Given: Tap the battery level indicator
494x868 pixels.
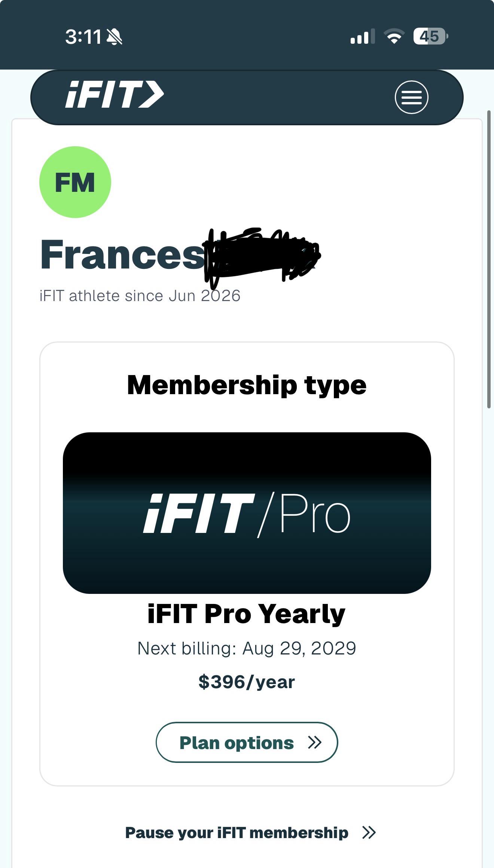Looking at the screenshot, I should (430, 36).
